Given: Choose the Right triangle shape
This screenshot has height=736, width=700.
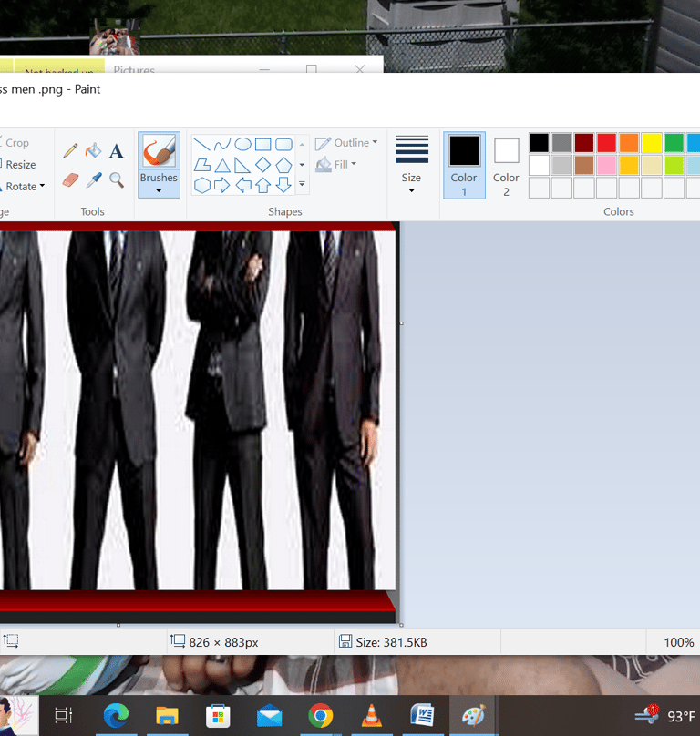Looking at the screenshot, I should pyautogui.click(x=242, y=165).
